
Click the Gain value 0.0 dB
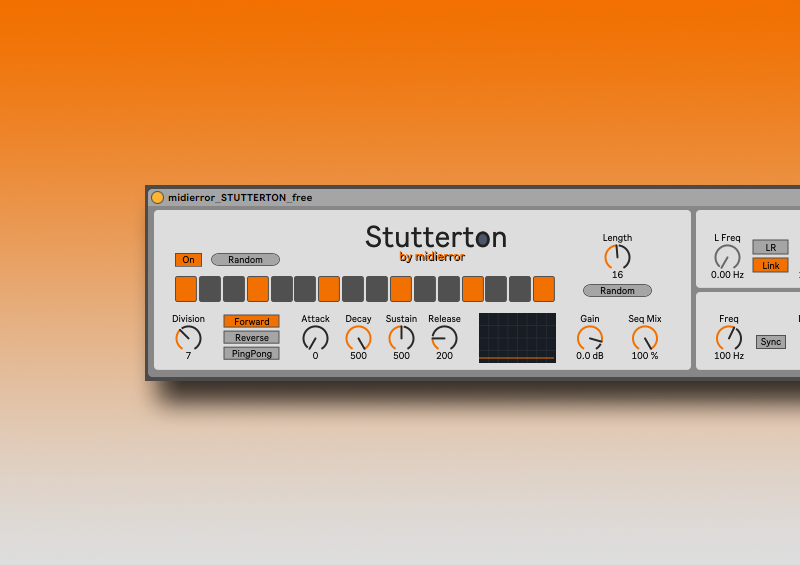[590, 356]
